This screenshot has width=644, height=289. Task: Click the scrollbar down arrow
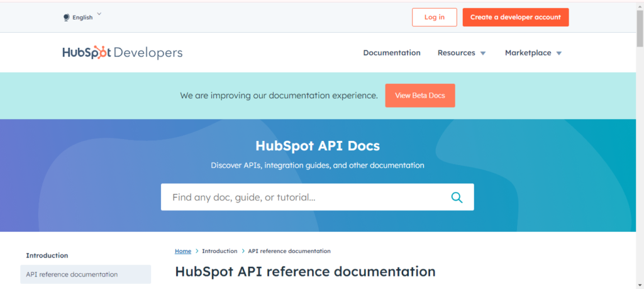pyautogui.click(x=640, y=285)
